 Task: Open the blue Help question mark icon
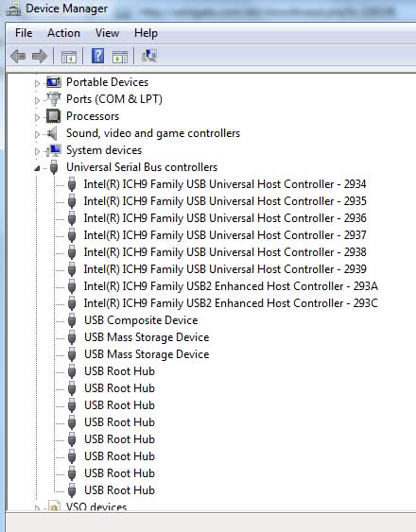click(x=97, y=56)
